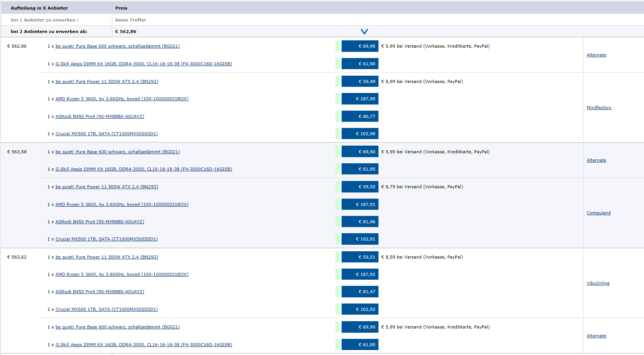This screenshot has height=355, width=644.
Task: Collapse the 2-Anbieter section with the blue chevron
Action: pos(364,32)
